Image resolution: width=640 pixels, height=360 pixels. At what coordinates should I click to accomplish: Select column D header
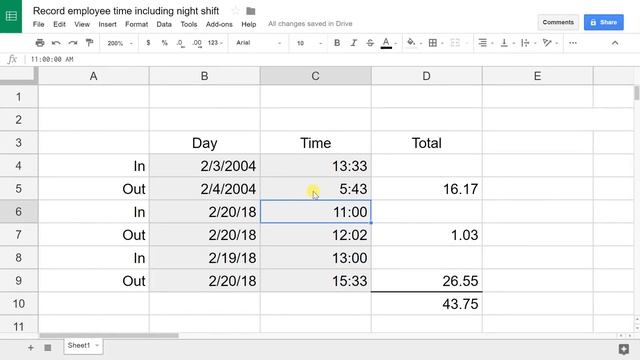427,76
